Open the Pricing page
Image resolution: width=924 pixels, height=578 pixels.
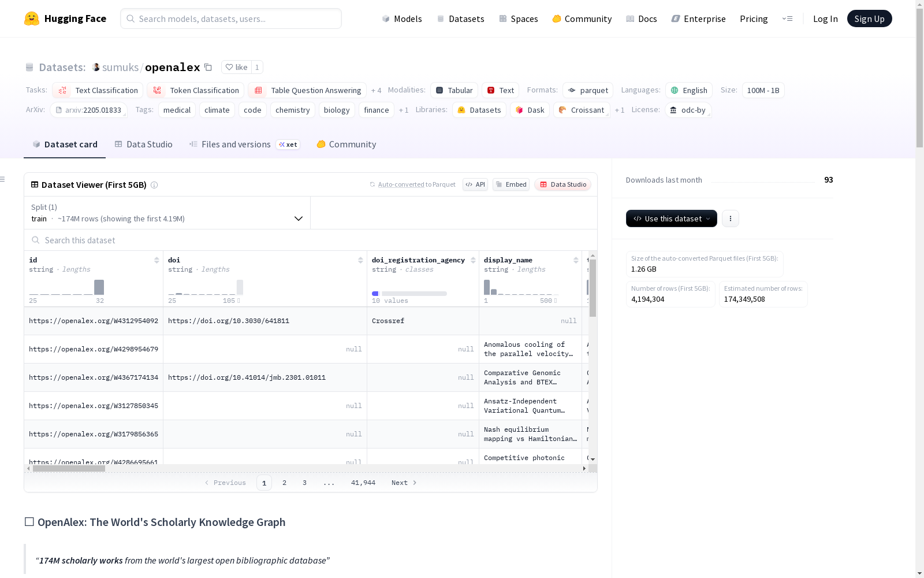[x=754, y=18]
